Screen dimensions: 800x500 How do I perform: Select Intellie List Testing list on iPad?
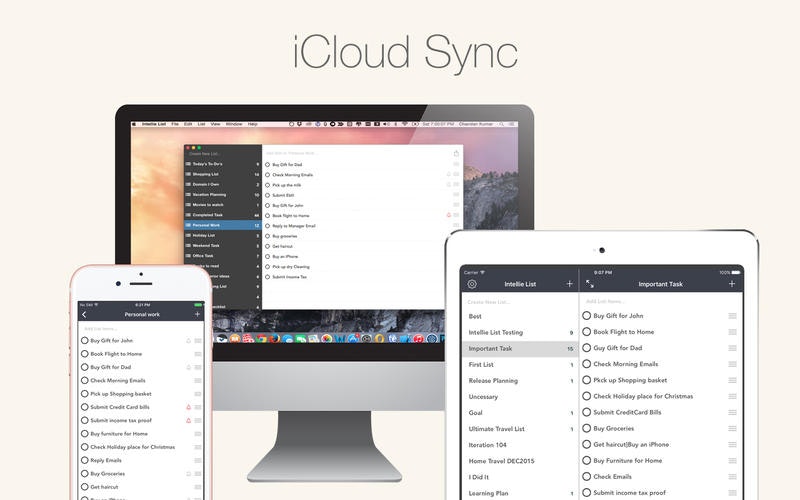[520, 332]
